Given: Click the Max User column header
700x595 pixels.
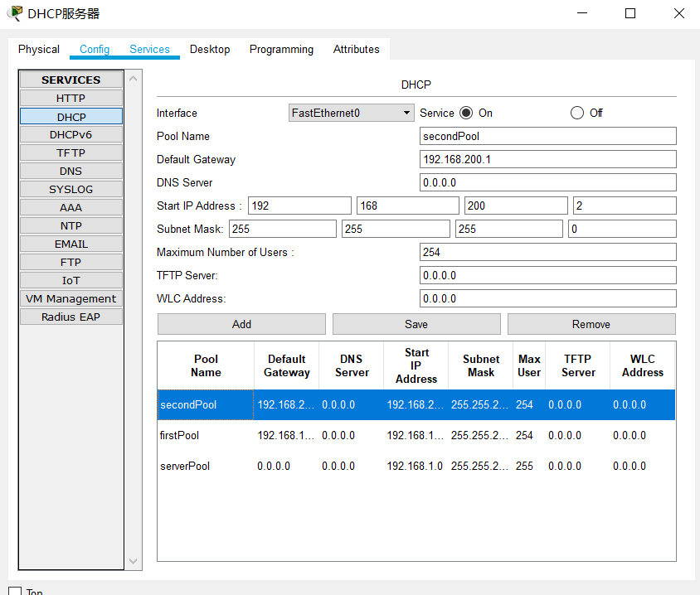Looking at the screenshot, I should [x=529, y=365].
